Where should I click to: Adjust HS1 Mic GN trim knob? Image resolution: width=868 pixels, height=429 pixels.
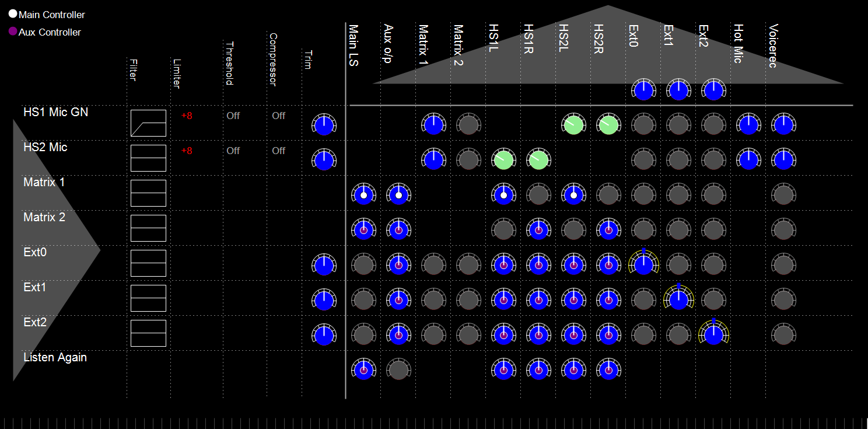[324, 125]
